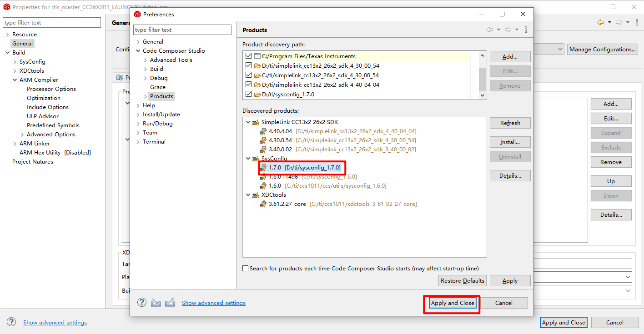The height and width of the screenshot is (334, 644).
Task: Collapse the SimpleLink CC13x2 26x2 SDK group
Action: [248, 122]
